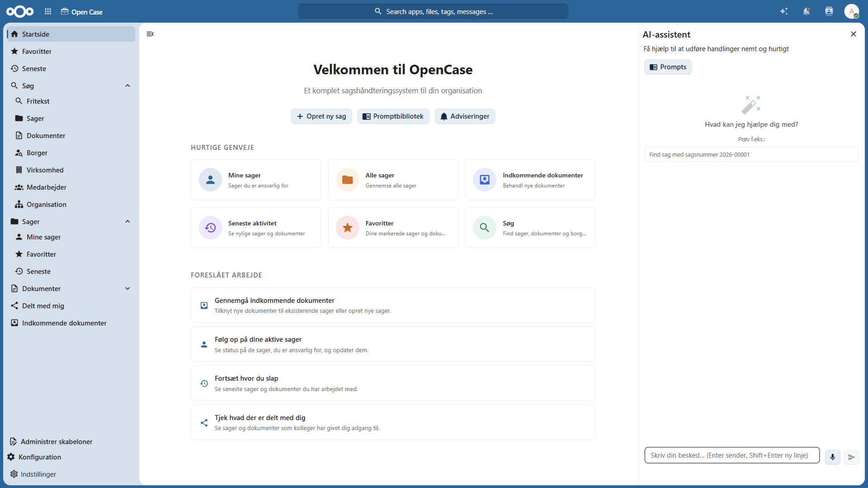Focus the global search apps field
Image resolution: width=868 pixels, height=488 pixels.
(433, 11)
